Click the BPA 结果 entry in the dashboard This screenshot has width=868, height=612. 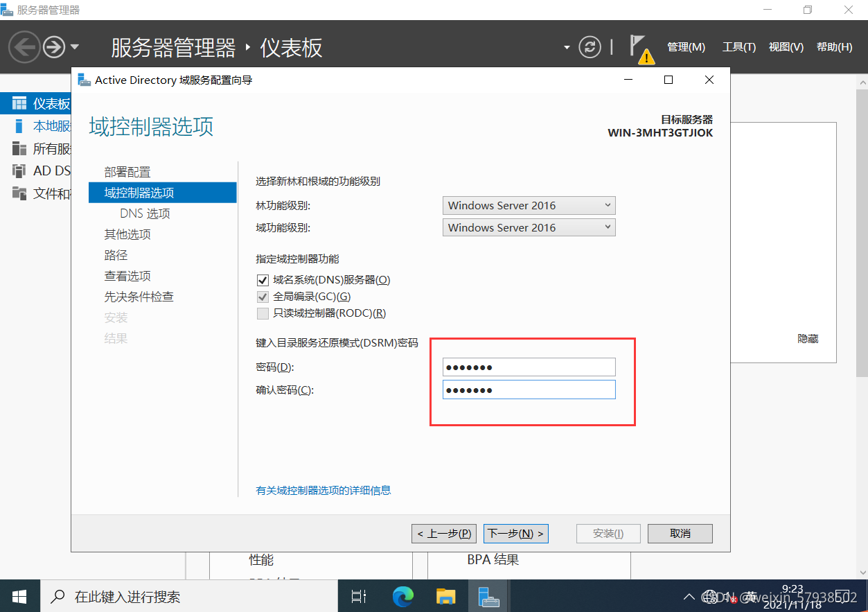(x=493, y=559)
